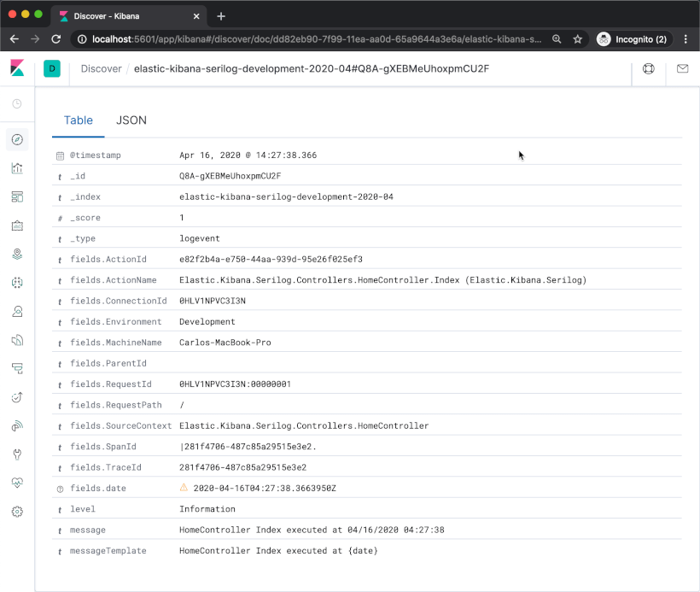Open APM icon in sidebar

pos(17,368)
